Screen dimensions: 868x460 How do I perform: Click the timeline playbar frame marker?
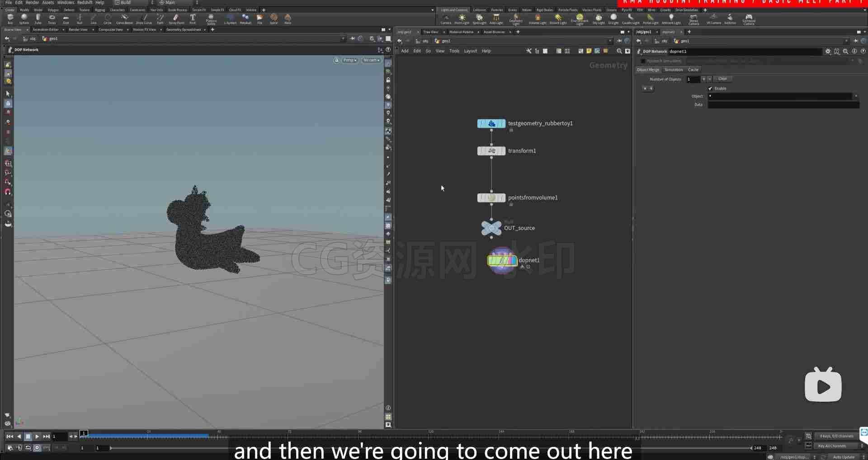[84, 433]
